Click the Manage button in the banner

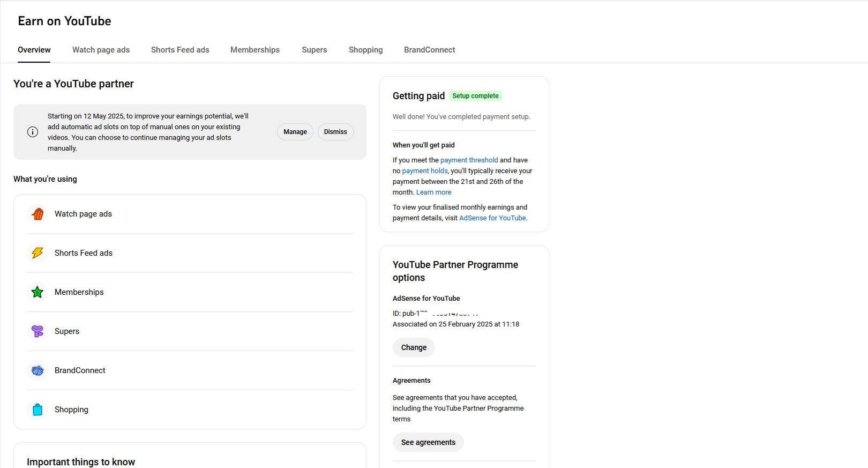click(x=295, y=132)
